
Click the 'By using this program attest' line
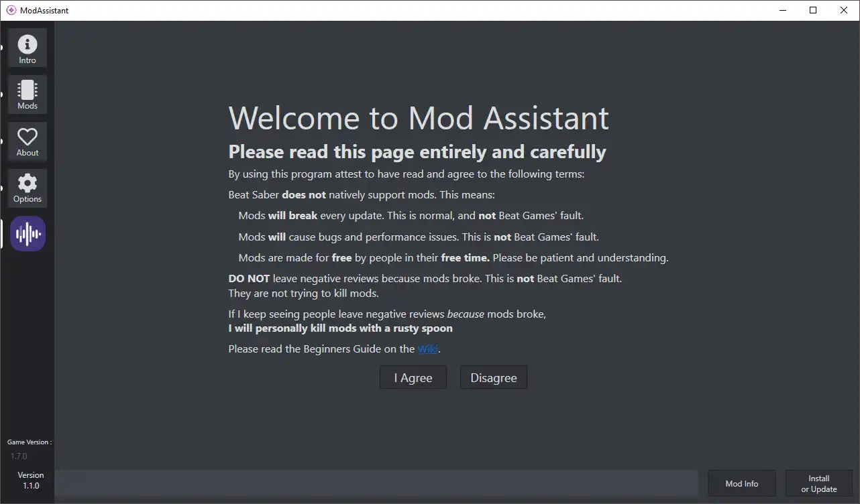click(407, 174)
